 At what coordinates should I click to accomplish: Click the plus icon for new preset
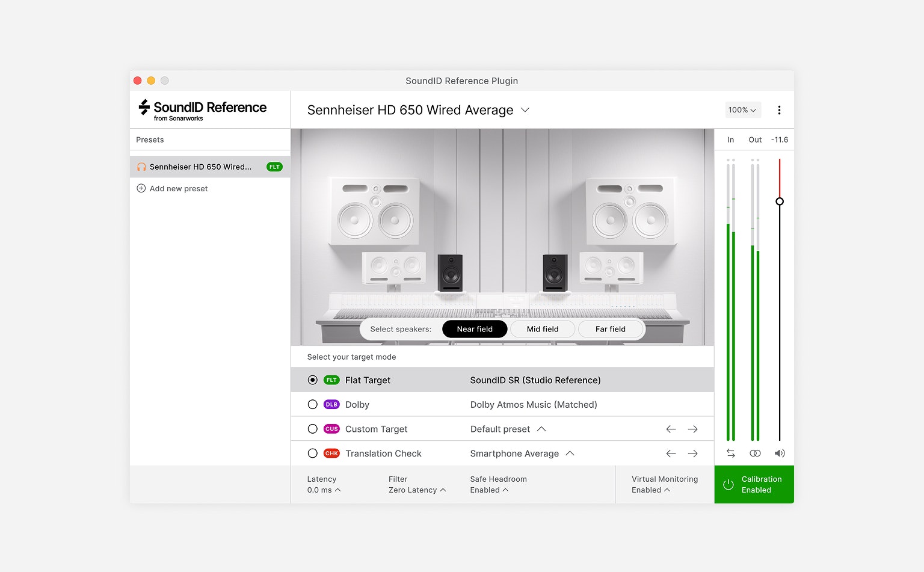(141, 188)
